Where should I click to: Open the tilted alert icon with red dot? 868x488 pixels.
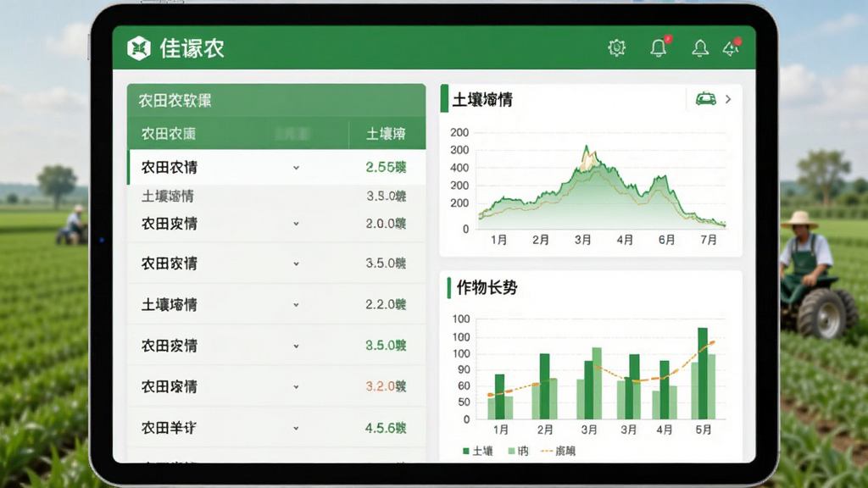732,47
